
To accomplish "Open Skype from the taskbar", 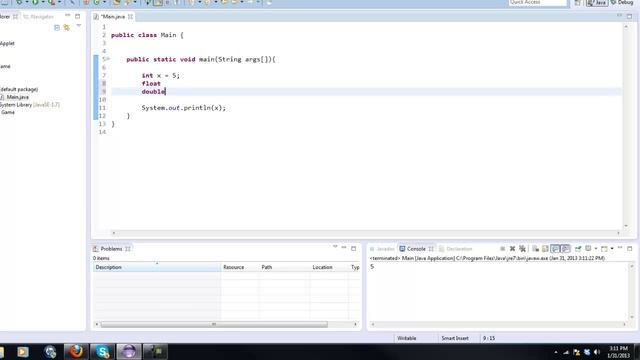I will click(102, 351).
